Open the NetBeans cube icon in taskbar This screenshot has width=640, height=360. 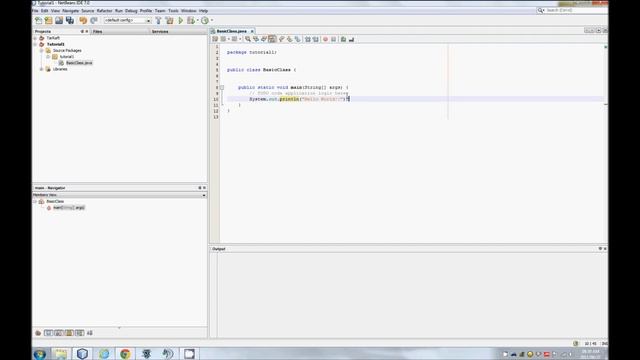coord(82,354)
